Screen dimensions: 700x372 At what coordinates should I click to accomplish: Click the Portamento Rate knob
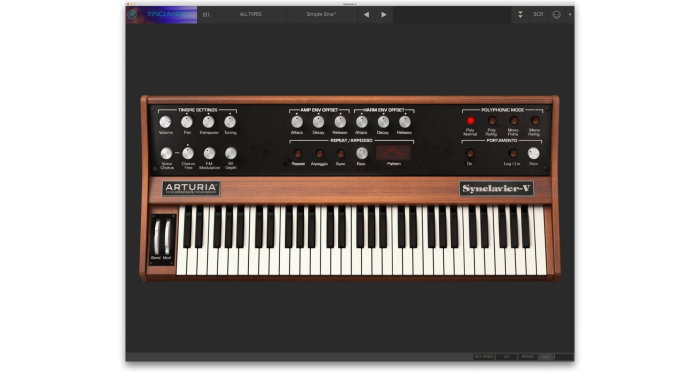pos(533,153)
